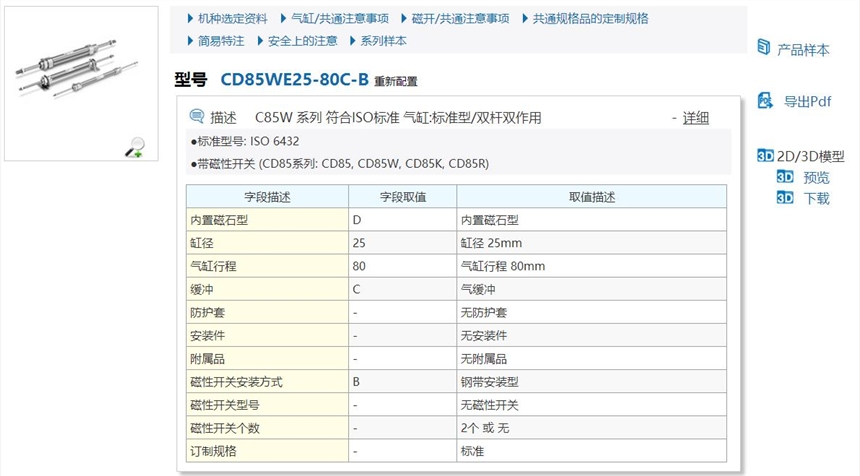Click the magnifier zoom icon on product image
Viewport: 860px width, 476px height.
point(134,148)
